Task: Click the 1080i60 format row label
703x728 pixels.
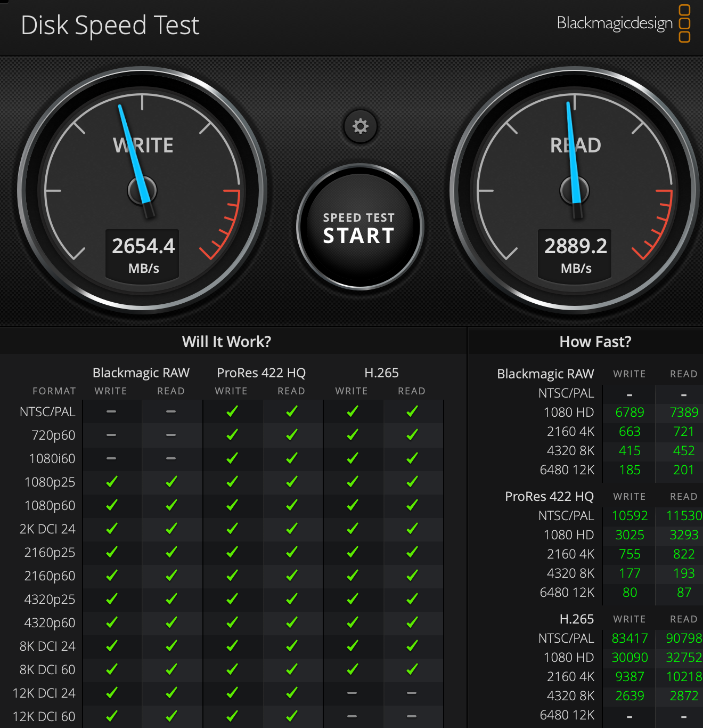Action: [x=52, y=459]
